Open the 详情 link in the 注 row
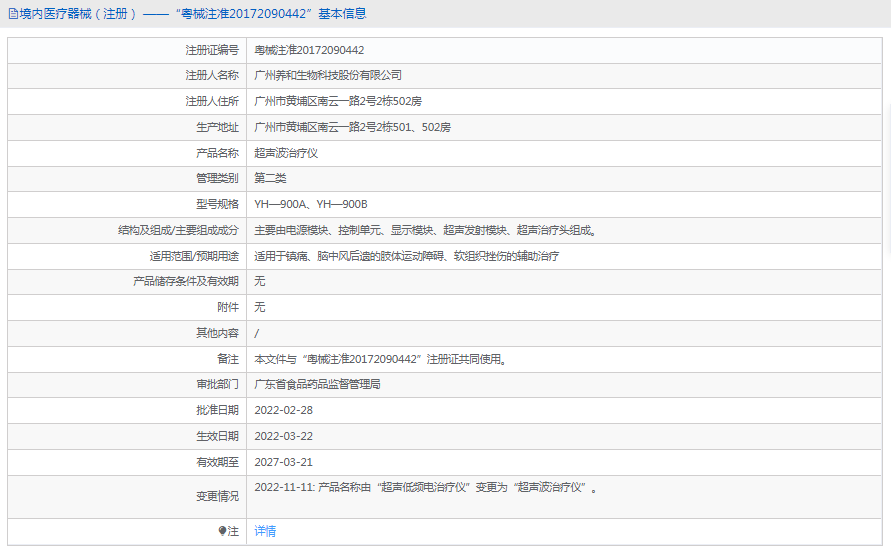The width and height of the screenshot is (891, 553). point(265,531)
